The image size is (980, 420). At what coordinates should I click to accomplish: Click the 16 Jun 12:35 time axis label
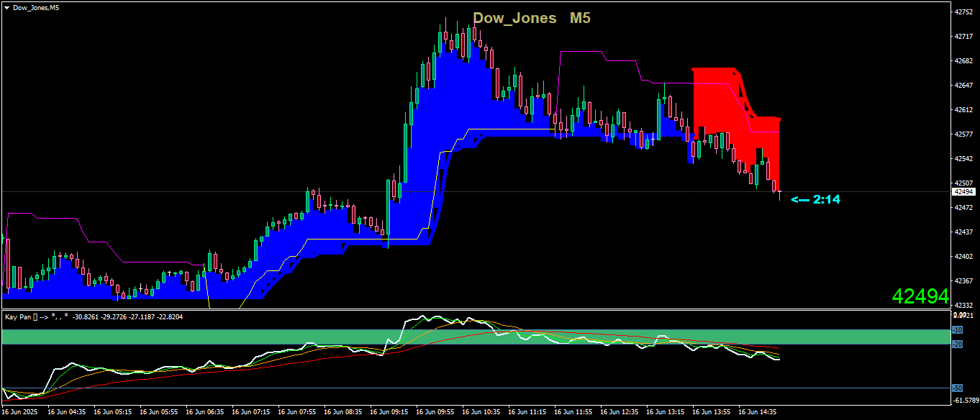619,413
